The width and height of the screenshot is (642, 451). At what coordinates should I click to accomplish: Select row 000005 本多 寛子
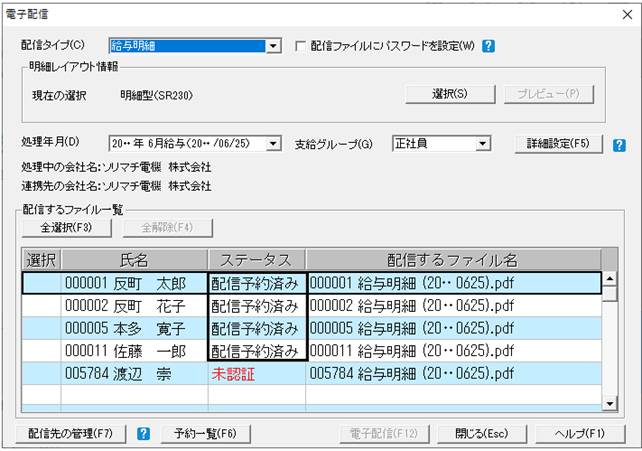(x=312, y=328)
